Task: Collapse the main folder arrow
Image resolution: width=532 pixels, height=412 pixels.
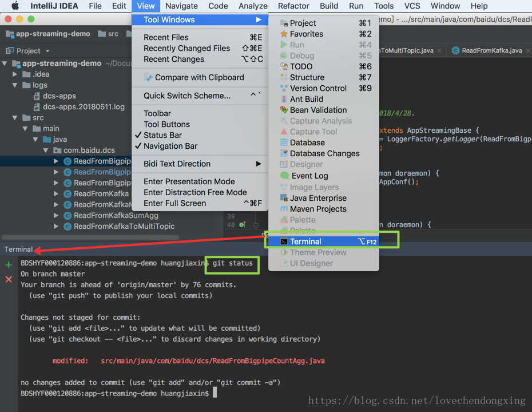Action: (x=25, y=129)
